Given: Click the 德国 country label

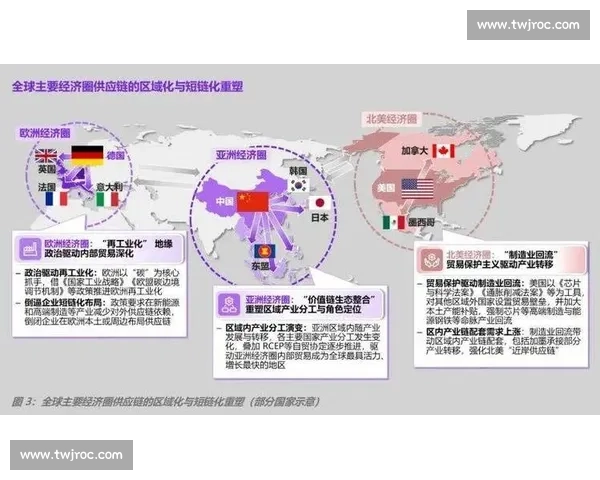Looking at the screenshot, I should click(116, 155).
